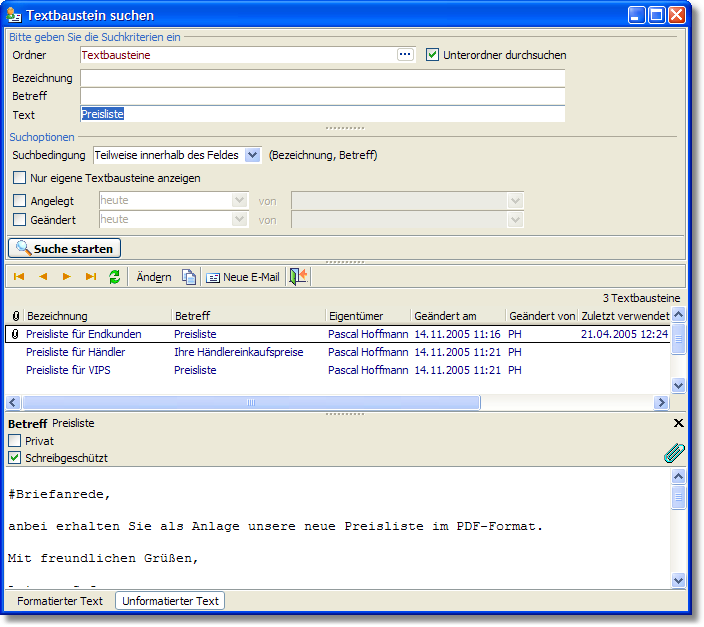Toggle the Schreibgeschützt checkbox
Screen dimensions: 704x627
[15, 458]
